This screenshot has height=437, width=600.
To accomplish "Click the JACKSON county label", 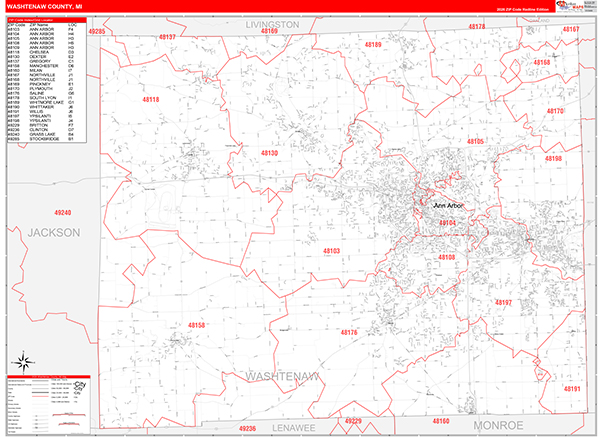I will (54, 233).
